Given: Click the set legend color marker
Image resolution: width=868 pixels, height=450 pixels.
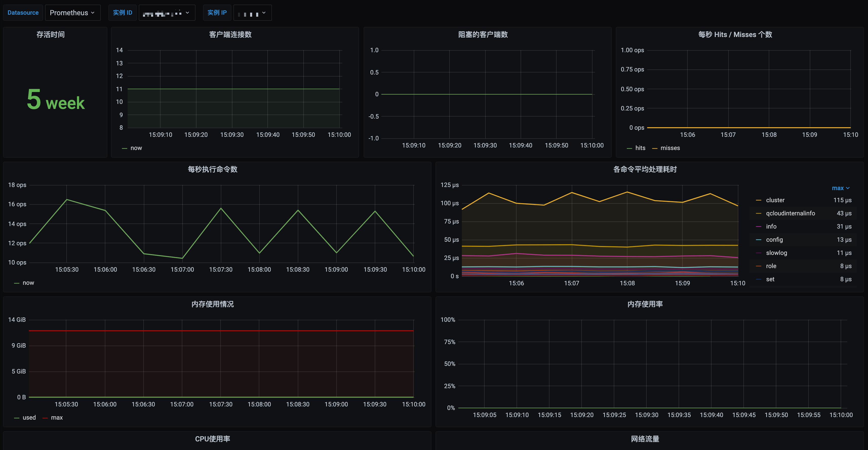Looking at the screenshot, I should pyautogui.click(x=759, y=279).
